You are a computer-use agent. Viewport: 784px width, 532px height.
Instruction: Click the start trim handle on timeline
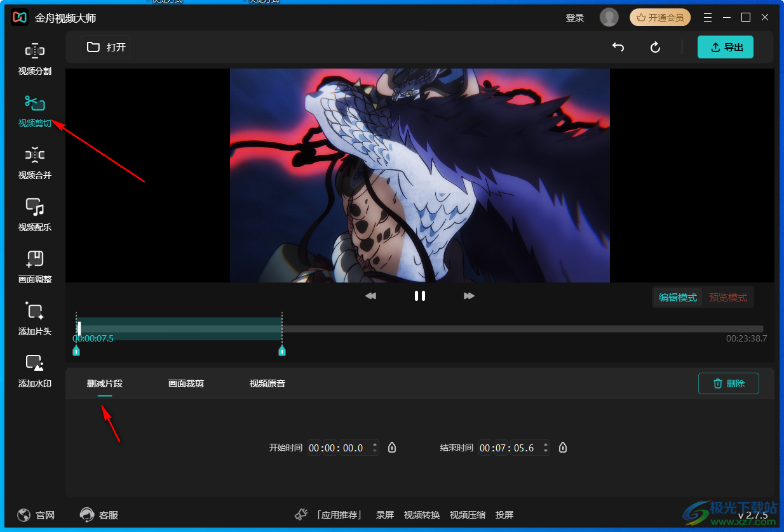point(76,350)
